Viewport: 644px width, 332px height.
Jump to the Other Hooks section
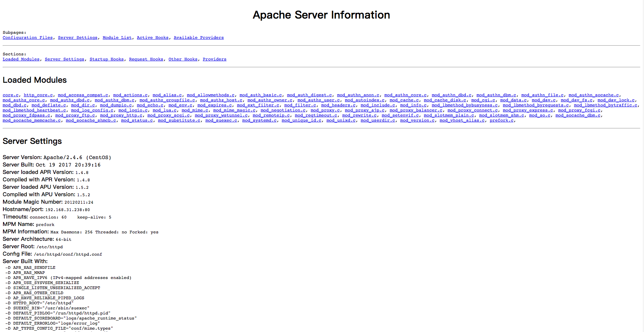(x=183, y=59)
